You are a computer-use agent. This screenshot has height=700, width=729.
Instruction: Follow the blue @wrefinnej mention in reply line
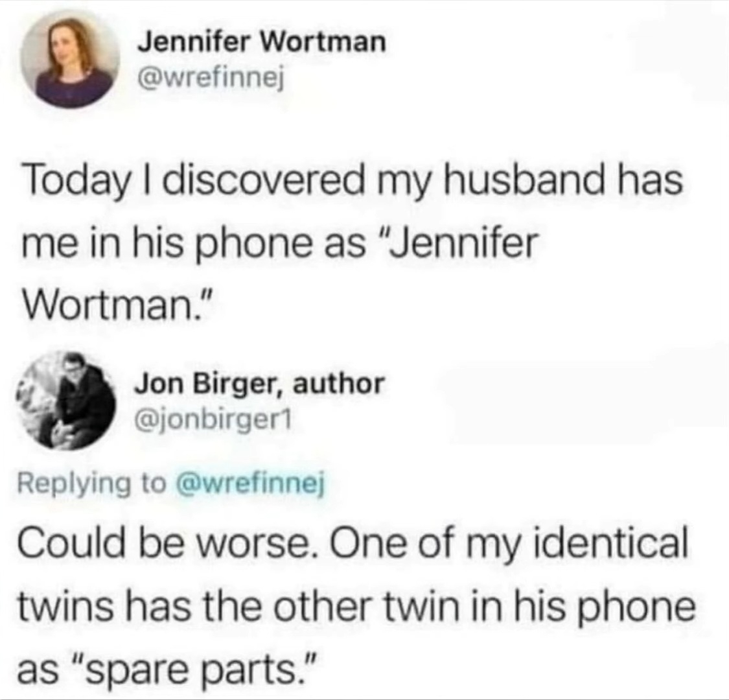point(249,484)
